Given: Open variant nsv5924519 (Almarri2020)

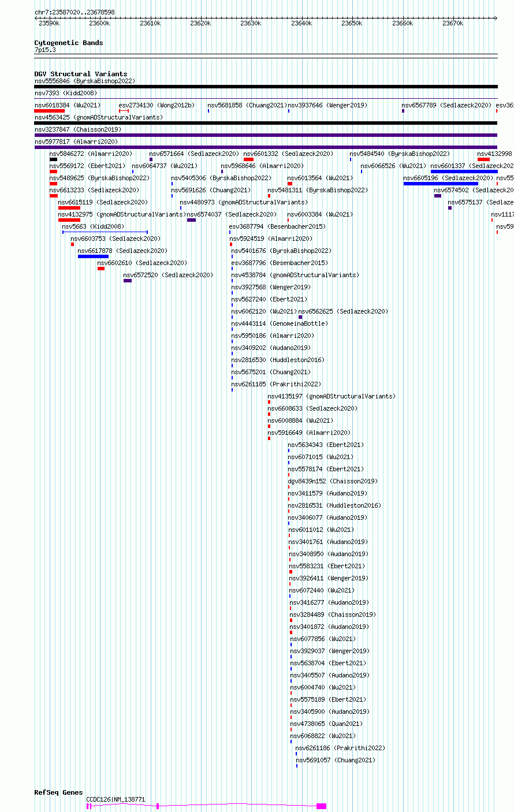Looking at the screenshot, I should [271, 239].
